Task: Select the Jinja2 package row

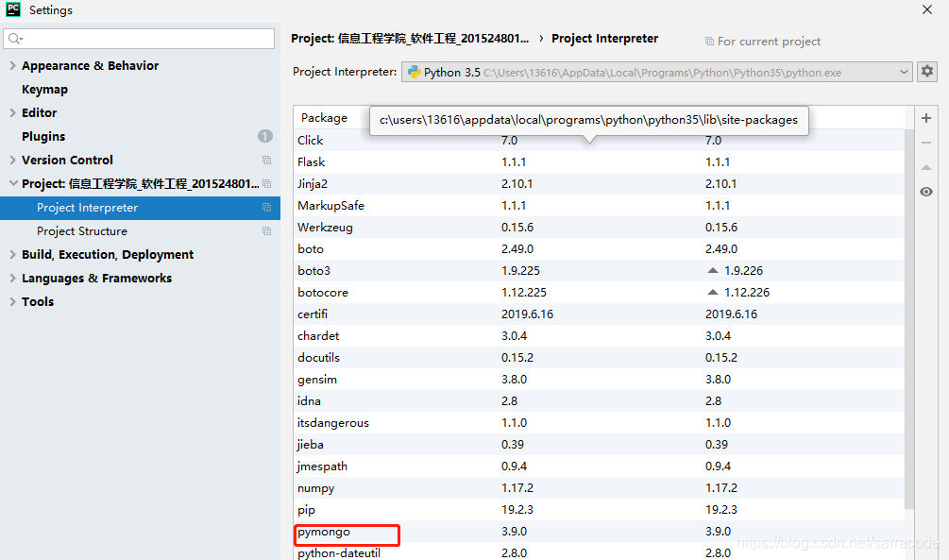Action: pos(600,184)
